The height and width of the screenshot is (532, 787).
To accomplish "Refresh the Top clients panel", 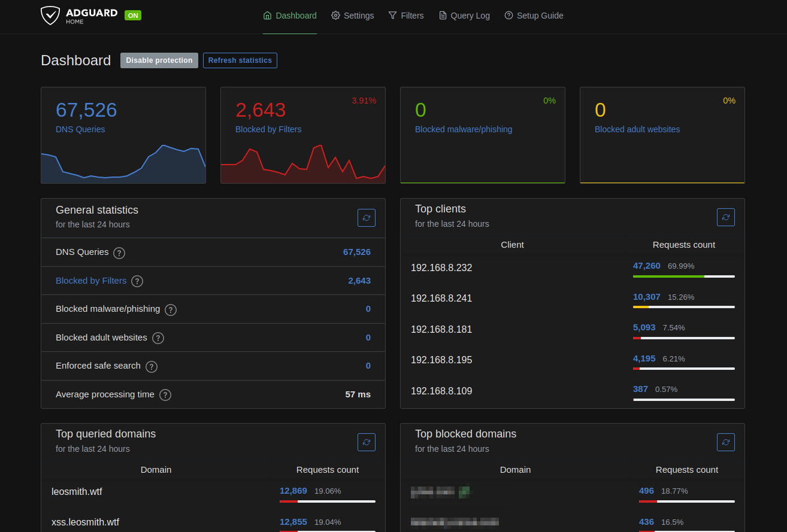I will pyautogui.click(x=726, y=217).
